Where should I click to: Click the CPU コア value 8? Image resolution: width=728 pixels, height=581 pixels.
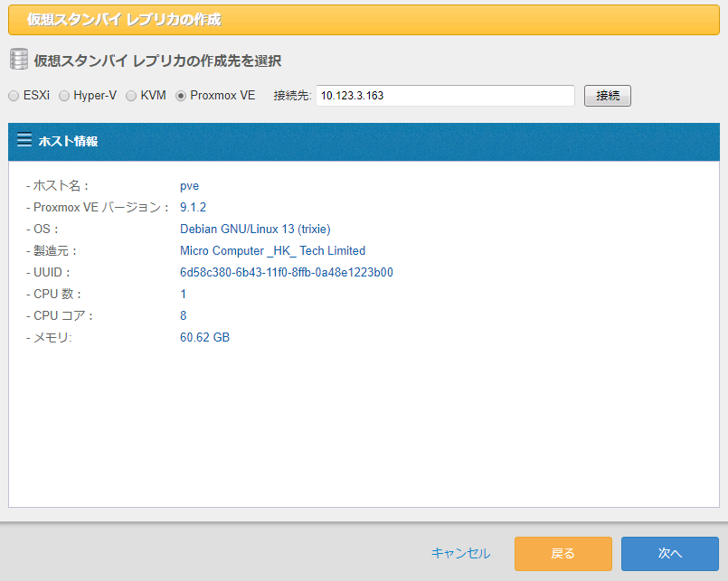coord(184,316)
